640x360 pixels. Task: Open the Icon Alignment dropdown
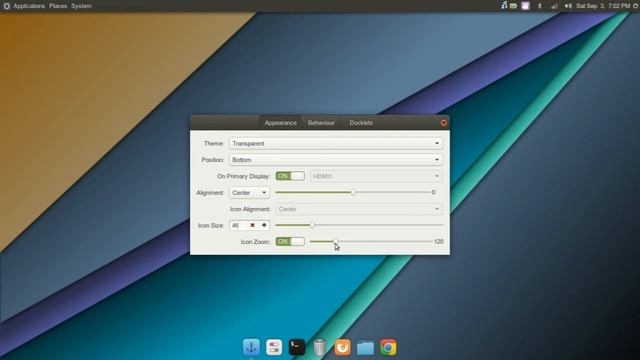pyautogui.click(x=359, y=209)
